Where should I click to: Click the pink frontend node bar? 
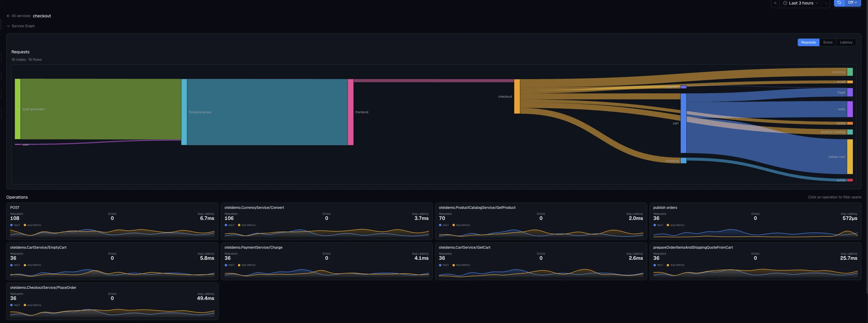pyautogui.click(x=350, y=112)
